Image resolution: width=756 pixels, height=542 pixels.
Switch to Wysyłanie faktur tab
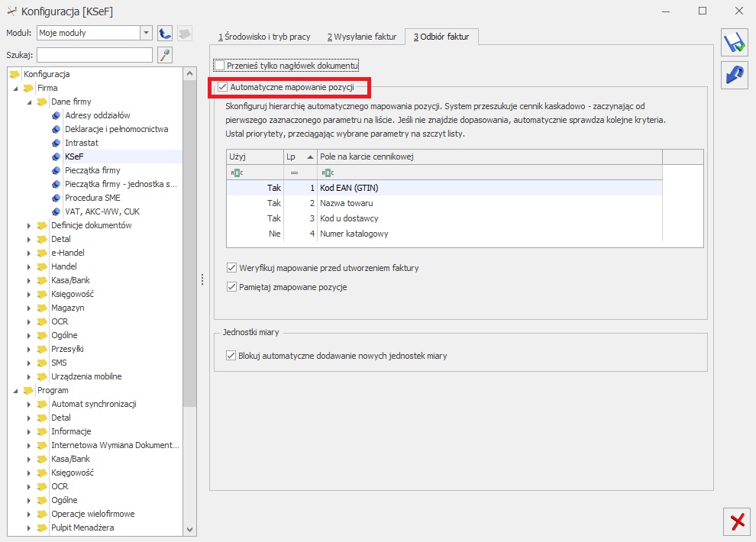point(362,37)
